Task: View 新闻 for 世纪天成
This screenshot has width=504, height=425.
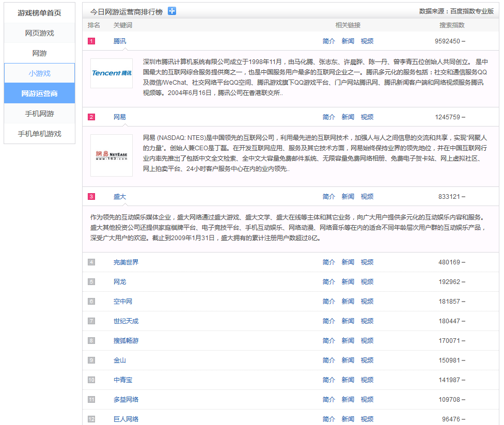Action: click(x=348, y=321)
